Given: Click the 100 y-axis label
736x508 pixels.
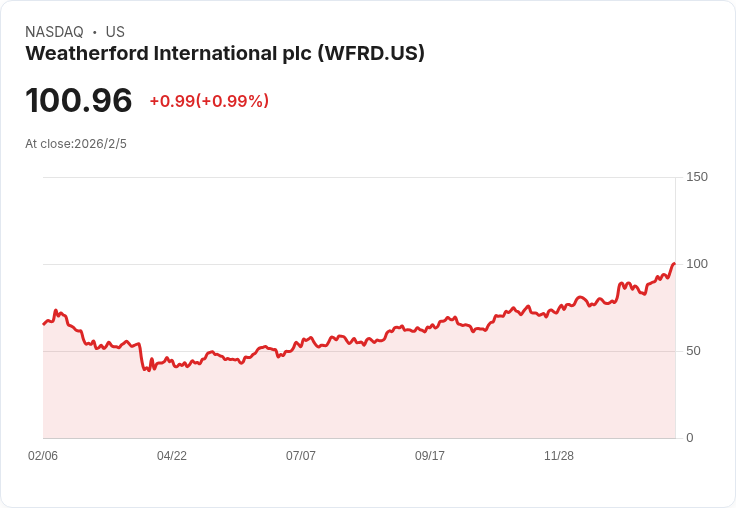Looking at the screenshot, I should [697, 264].
